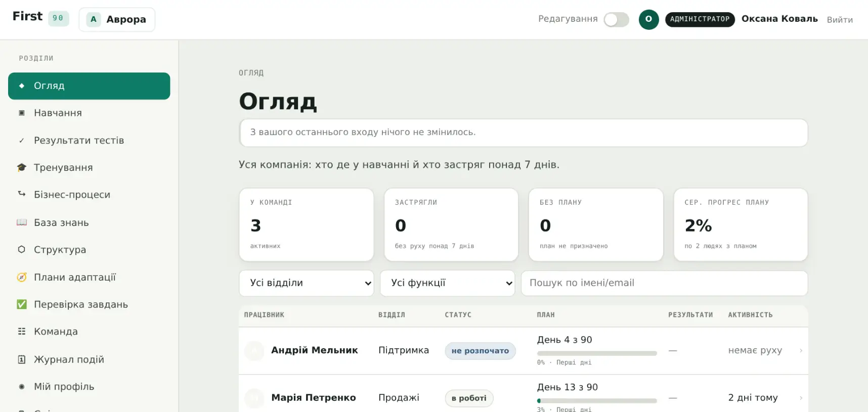Click the У команді stat card
Viewport: 868px width, 412px height.
pyautogui.click(x=307, y=224)
